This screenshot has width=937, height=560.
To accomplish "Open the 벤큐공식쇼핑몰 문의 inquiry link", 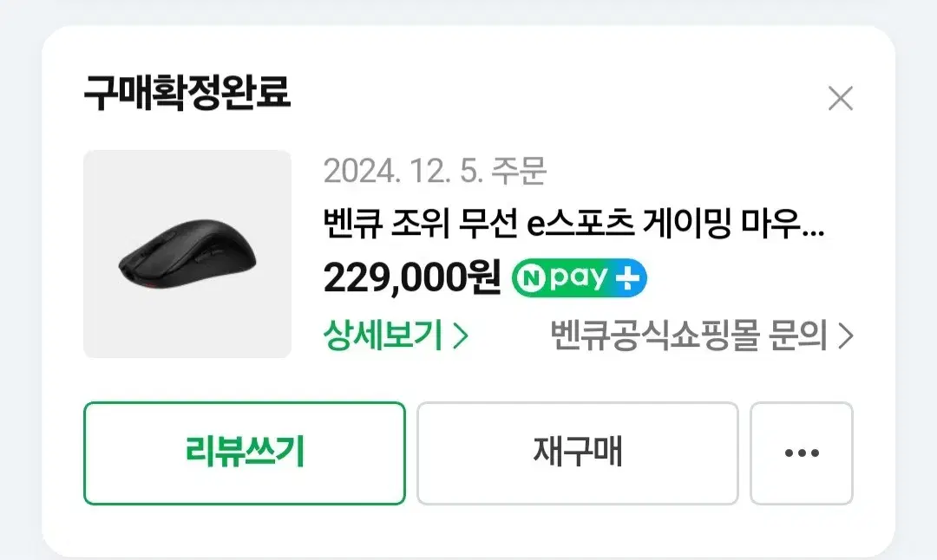I will [701, 335].
